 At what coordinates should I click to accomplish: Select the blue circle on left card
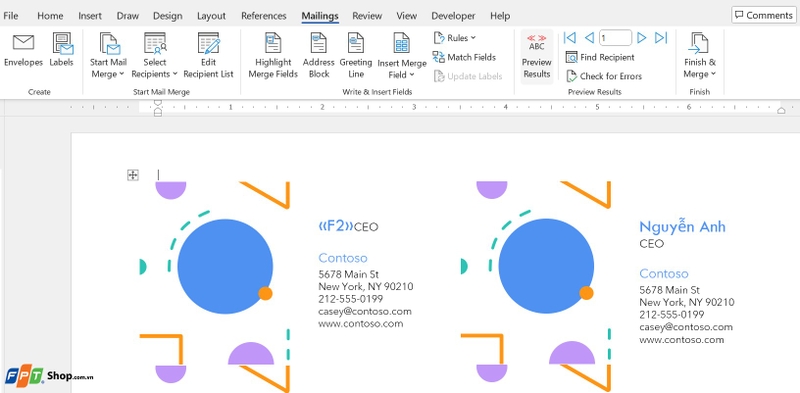tap(225, 266)
